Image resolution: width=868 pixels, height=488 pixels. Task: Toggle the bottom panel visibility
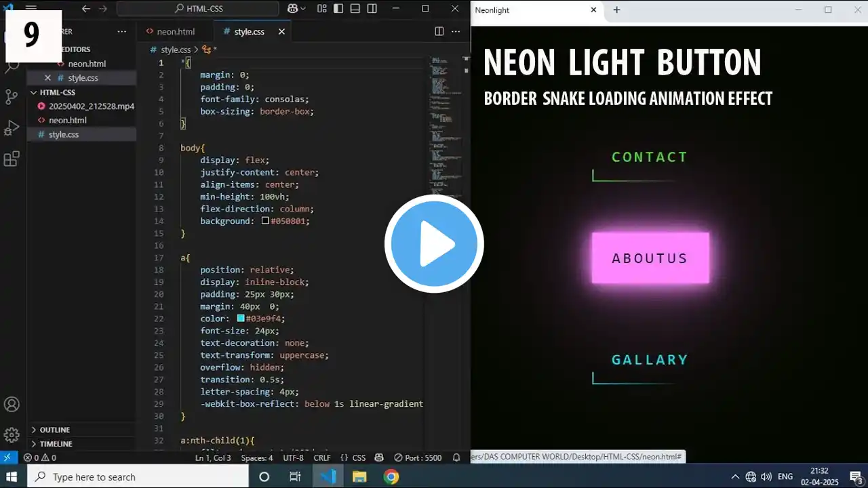[355, 9]
